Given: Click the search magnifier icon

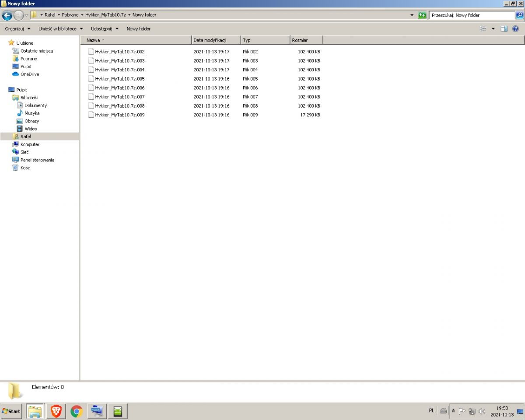Looking at the screenshot, I should click(520, 15).
